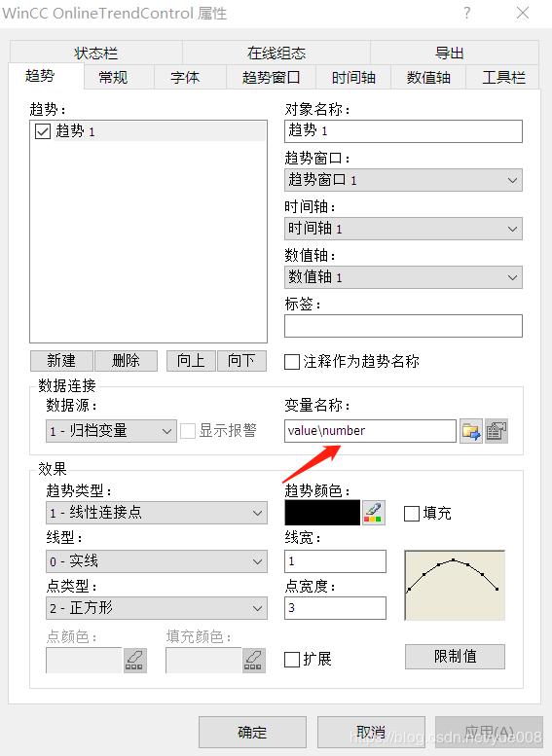Enable 注释作为趋势名称 checkbox
This screenshot has width=552, height=756.
tap(292, 362)
